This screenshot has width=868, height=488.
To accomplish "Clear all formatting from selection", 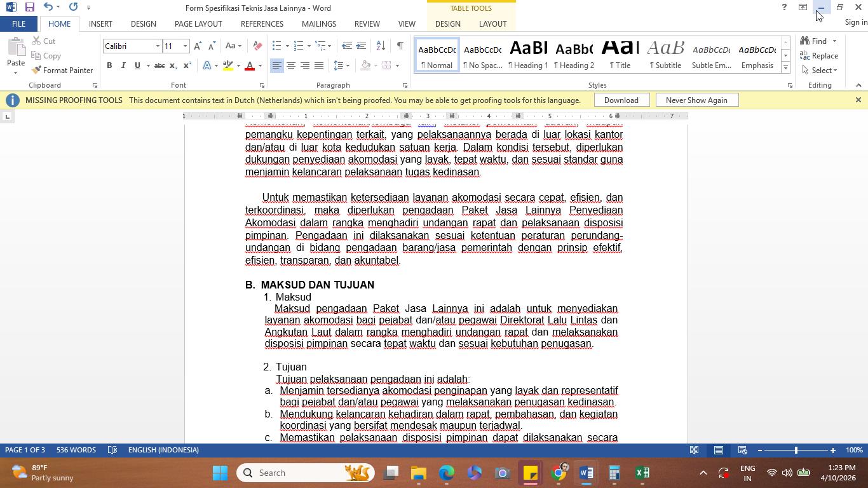I will pyautogui.click(x=257, y=46).
